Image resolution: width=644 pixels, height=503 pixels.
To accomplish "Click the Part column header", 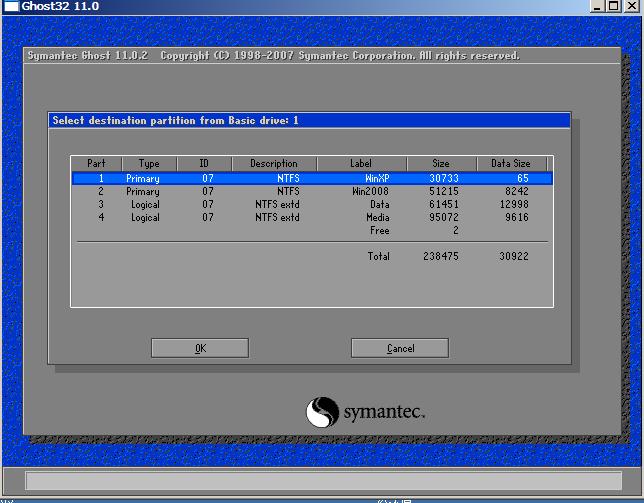I will click(x=97, y=163).
